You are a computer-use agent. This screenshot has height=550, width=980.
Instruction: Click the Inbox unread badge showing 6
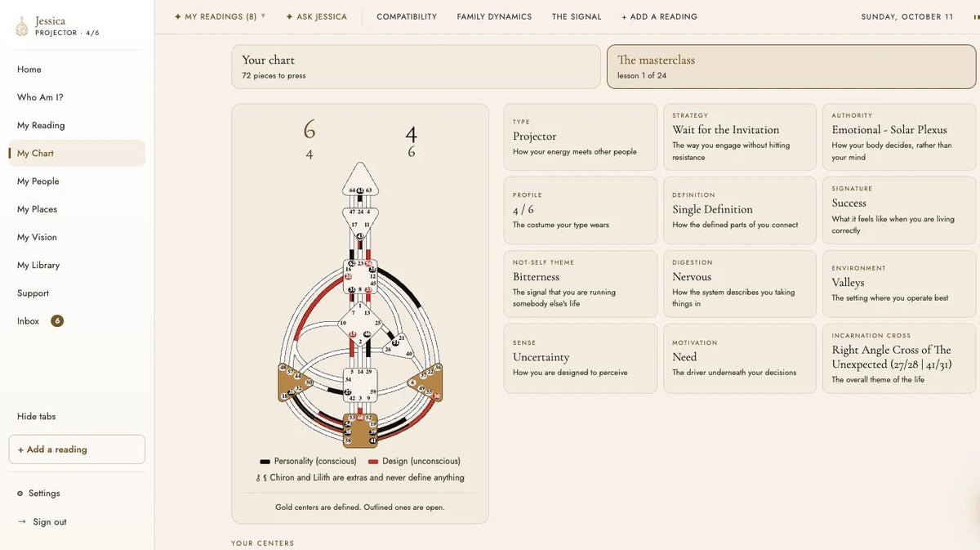click(57, 321)
